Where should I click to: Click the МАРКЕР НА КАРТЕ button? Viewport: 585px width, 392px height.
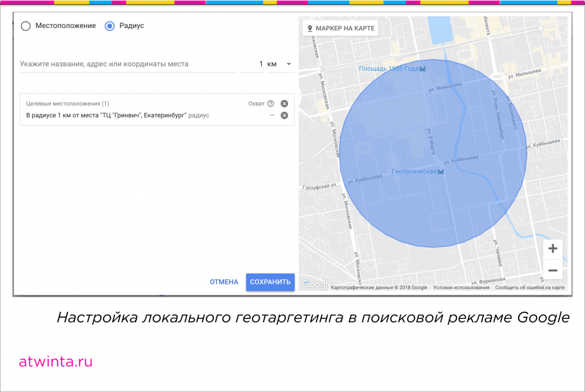point(340,28)
